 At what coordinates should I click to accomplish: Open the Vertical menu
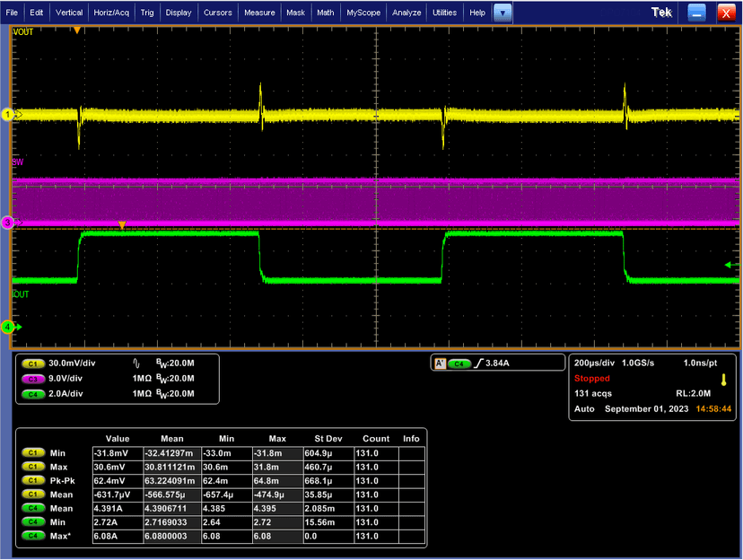[x=68, y=13]
